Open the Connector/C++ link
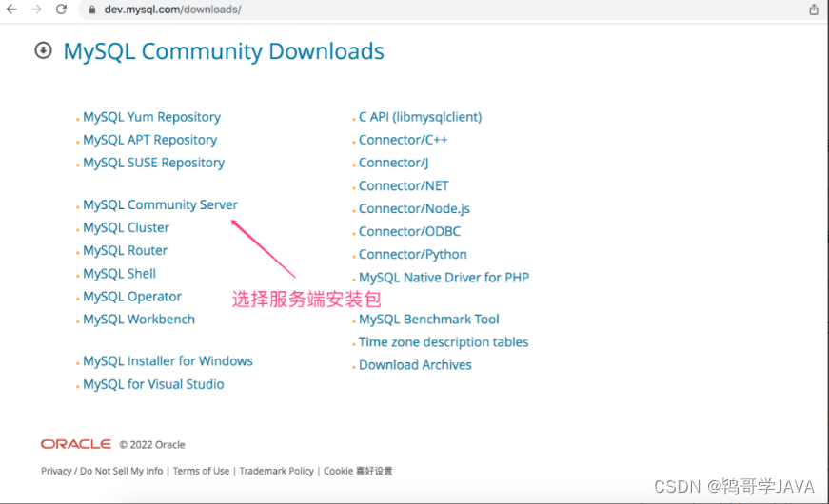The image size is (829, 504). [x=404, y=140]
